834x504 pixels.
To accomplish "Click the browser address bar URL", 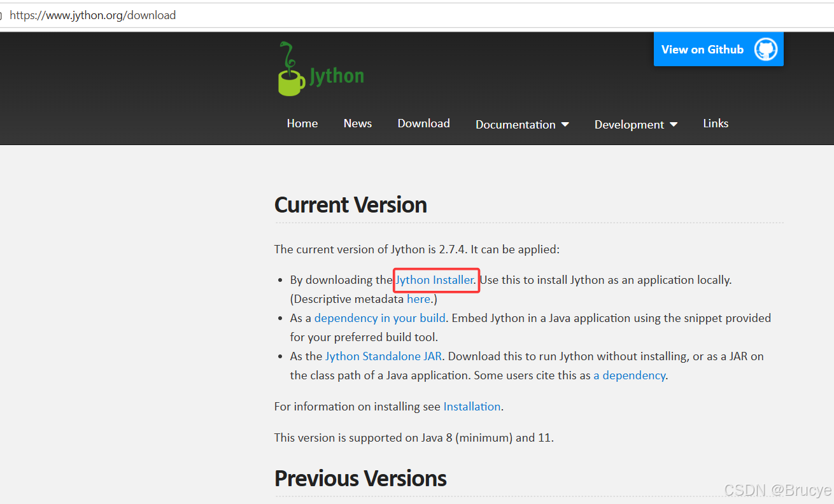I will pos(93,15).
